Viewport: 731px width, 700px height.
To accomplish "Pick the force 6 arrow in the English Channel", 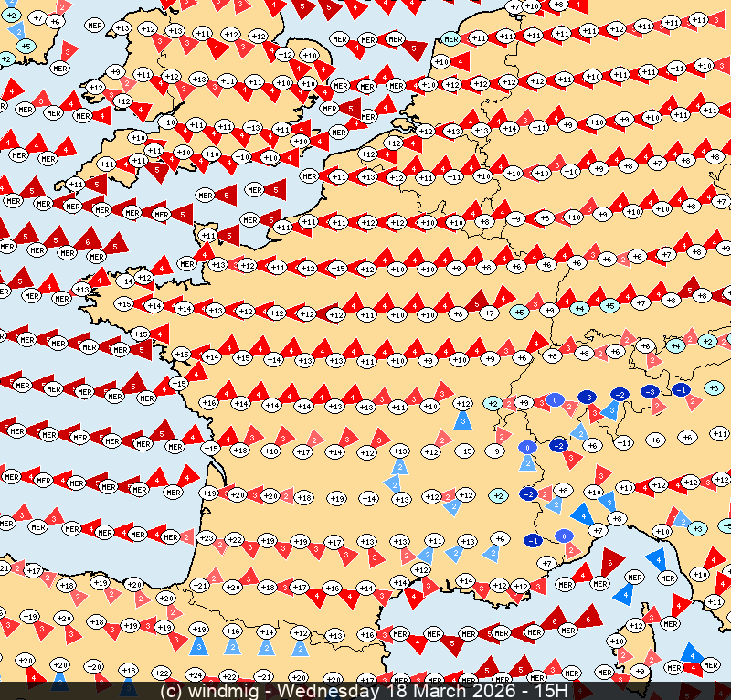I will coord(90,240).
